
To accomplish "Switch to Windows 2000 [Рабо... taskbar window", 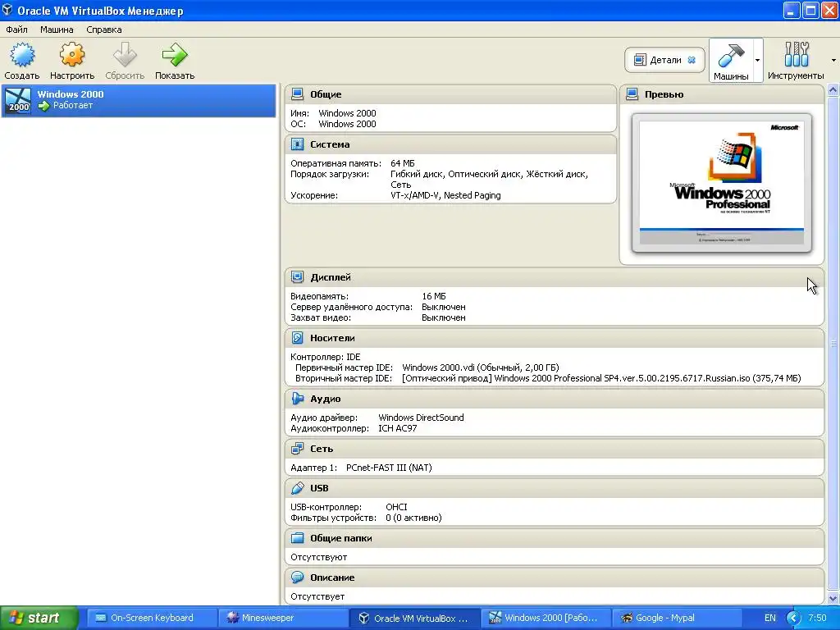I will [x=545, y=618].
